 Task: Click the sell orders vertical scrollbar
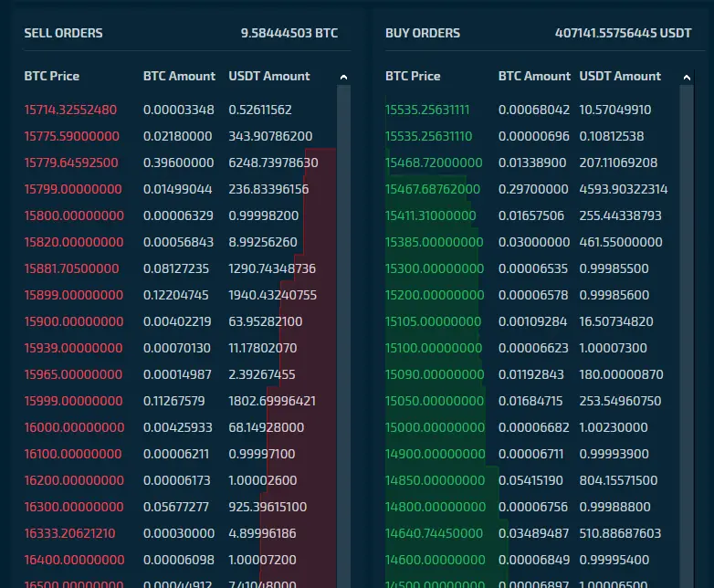click(x=344, y=337)
